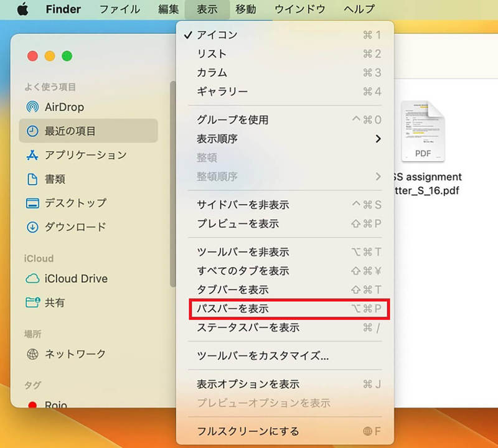Close the Finder window with red button

point(32,56)
